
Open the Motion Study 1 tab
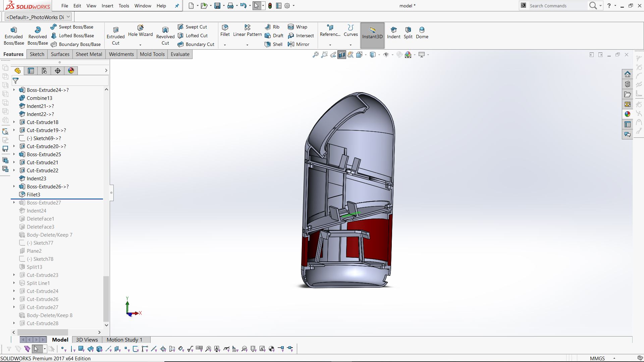coord(124,340)
